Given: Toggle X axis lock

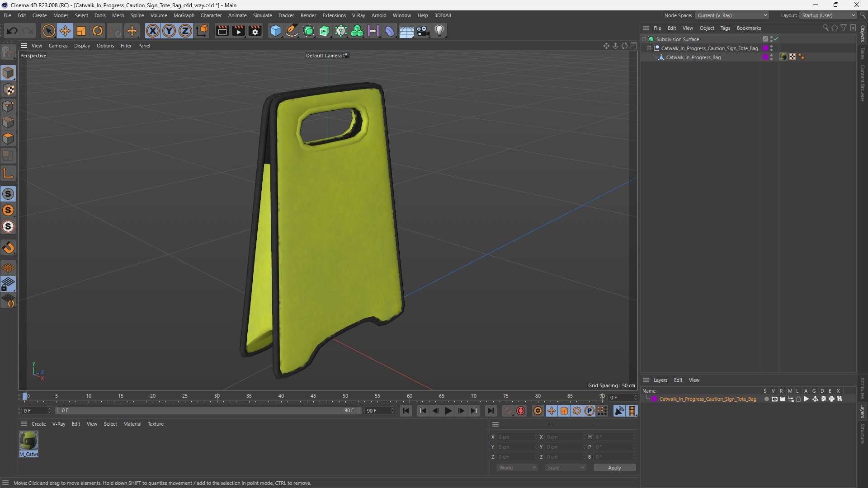Looking at the screenshot, I should point(153,31).
